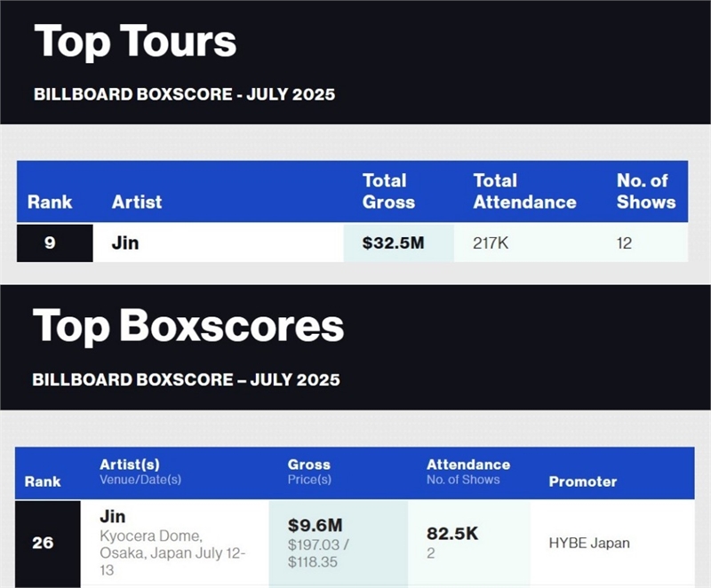
Task: Click the 82.5K attendance figure
Action: pos(452,533)
